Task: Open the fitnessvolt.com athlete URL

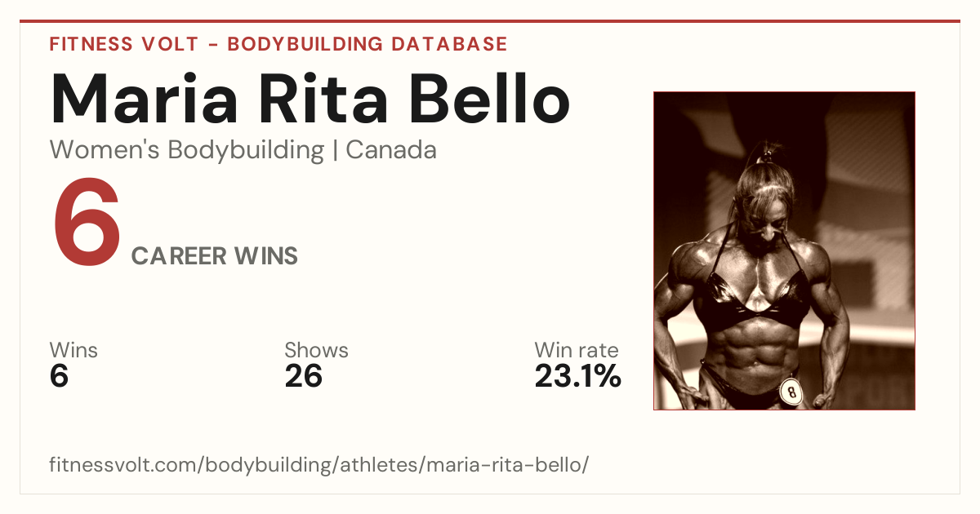Action: [x=319, y=465]
